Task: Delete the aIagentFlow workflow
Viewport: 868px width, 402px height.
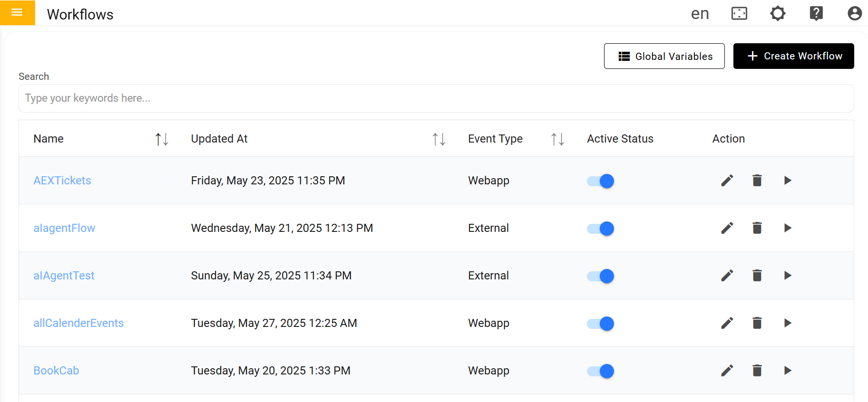Action: (757, 228)
